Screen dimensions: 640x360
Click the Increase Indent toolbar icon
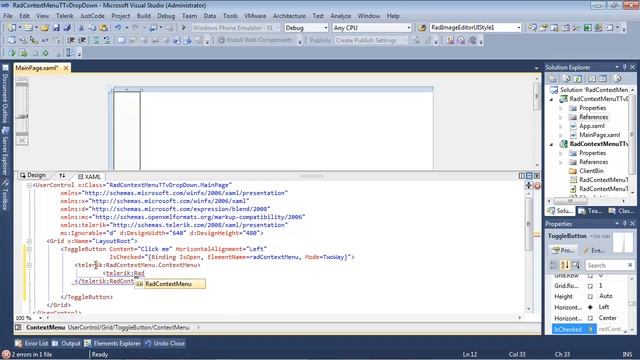tap(82, 40)
